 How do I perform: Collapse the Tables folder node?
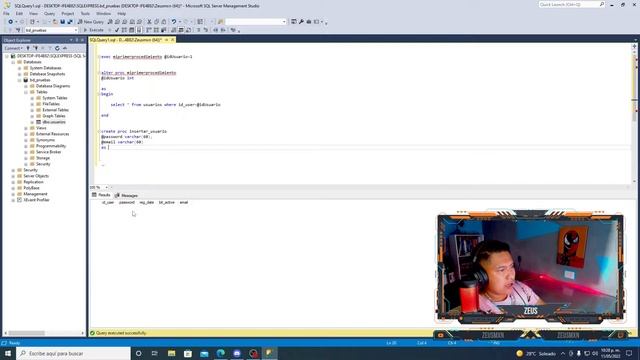tap(26, 92)
